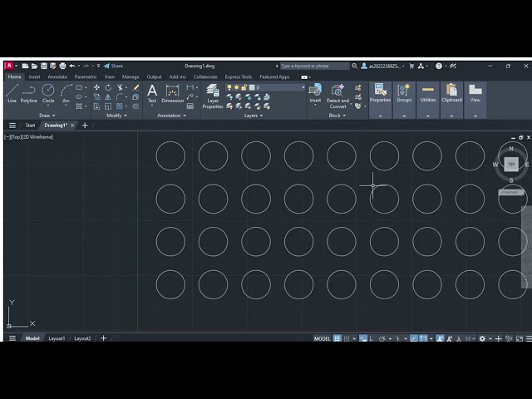Expand the Annotation panel

coord(171,116)
